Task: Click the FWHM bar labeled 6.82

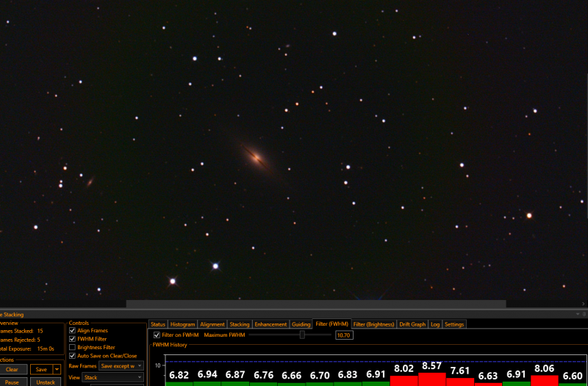Action: click(179, 384)
